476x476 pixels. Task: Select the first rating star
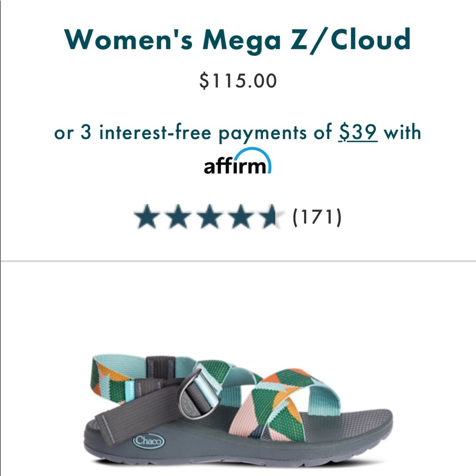pyautogui.click(x=148, y=217)
